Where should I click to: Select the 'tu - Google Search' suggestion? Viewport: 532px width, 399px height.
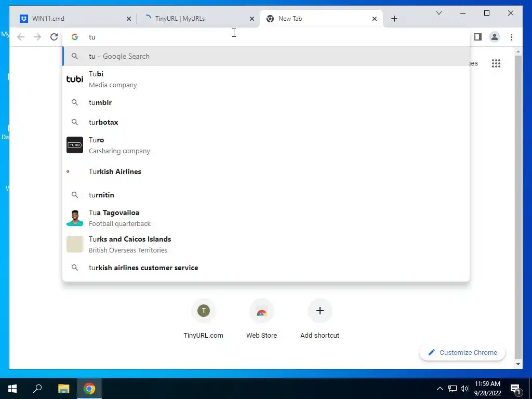(x=267, y=56)
